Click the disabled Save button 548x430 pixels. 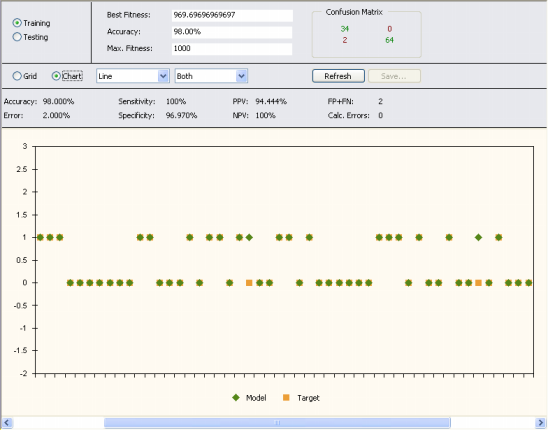pos(394,76)
